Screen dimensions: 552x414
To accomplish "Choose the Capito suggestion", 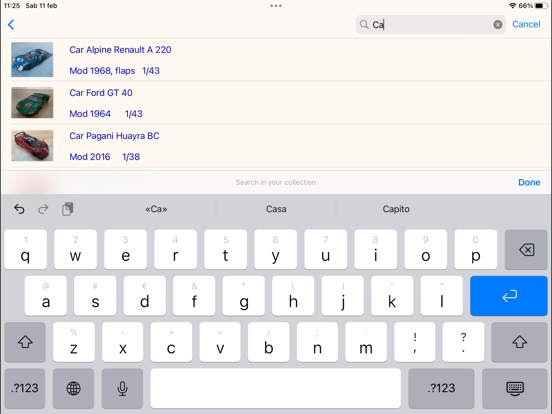I will 396,209.
